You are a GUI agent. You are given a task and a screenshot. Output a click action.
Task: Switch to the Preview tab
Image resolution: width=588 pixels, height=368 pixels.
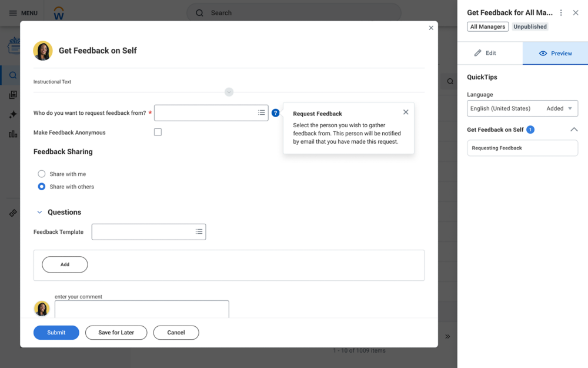coord(555,54)
